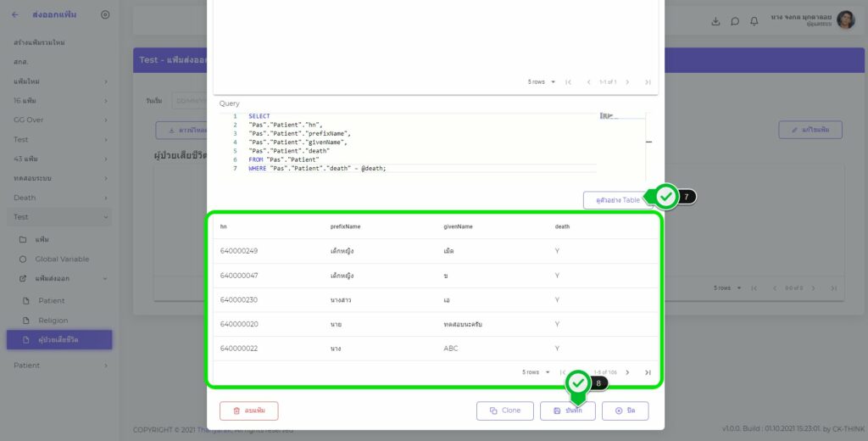Viewport: 868px width, 441px height.
Task: Click inside the SQL query editor
Action: [x=424, y=144]
